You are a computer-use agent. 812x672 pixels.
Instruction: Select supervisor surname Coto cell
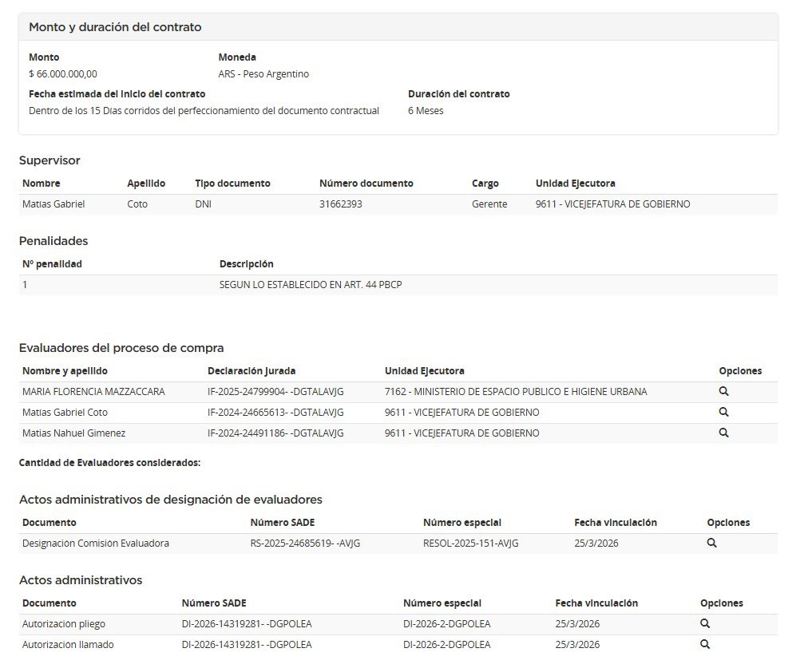(137, 204)
